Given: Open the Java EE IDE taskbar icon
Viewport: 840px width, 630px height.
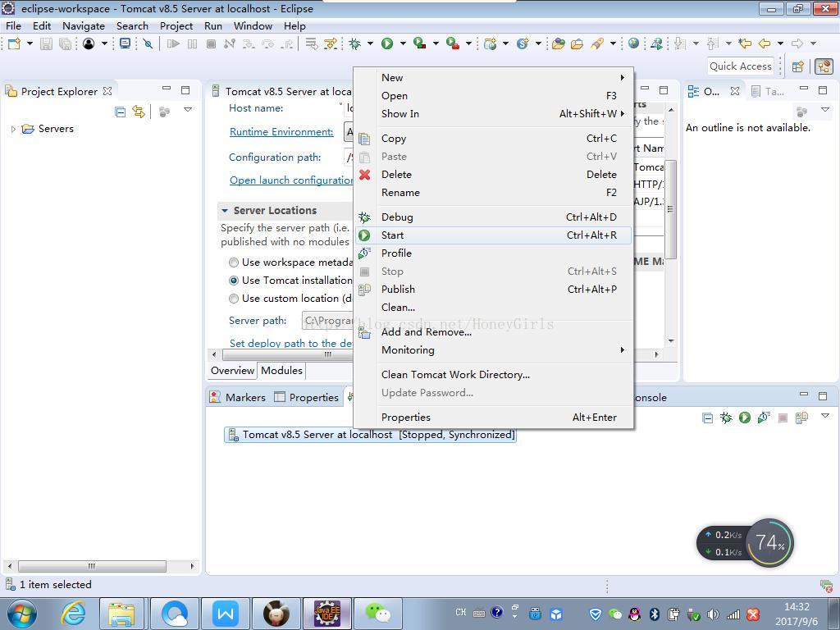Looking at the screenshot, I should pyautogui.click(x=326, y=614).
